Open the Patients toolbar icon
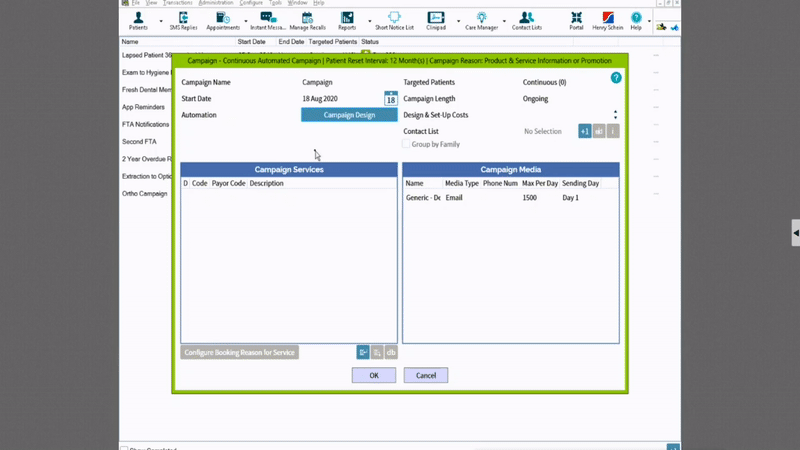 (138, 21)
